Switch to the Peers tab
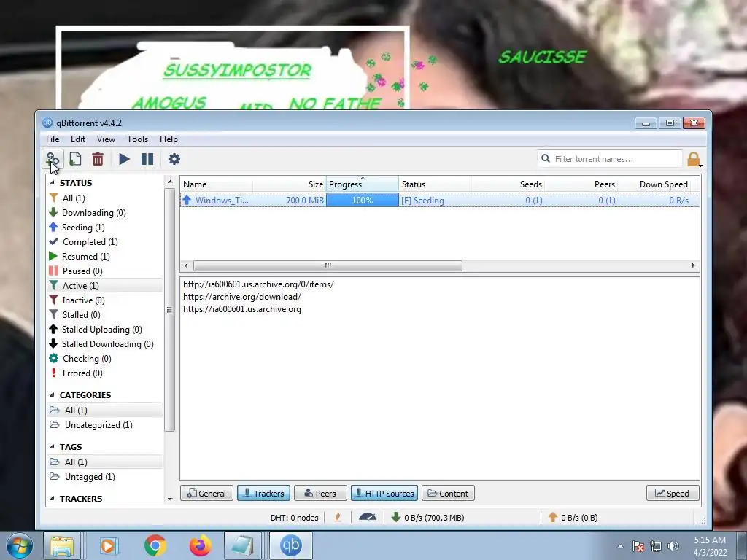 pos(320,494)
